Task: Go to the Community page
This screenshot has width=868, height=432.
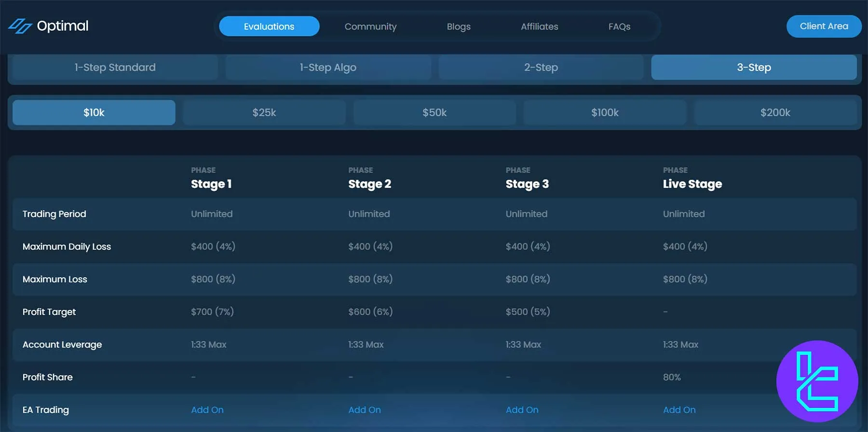Action: (370, 27)
